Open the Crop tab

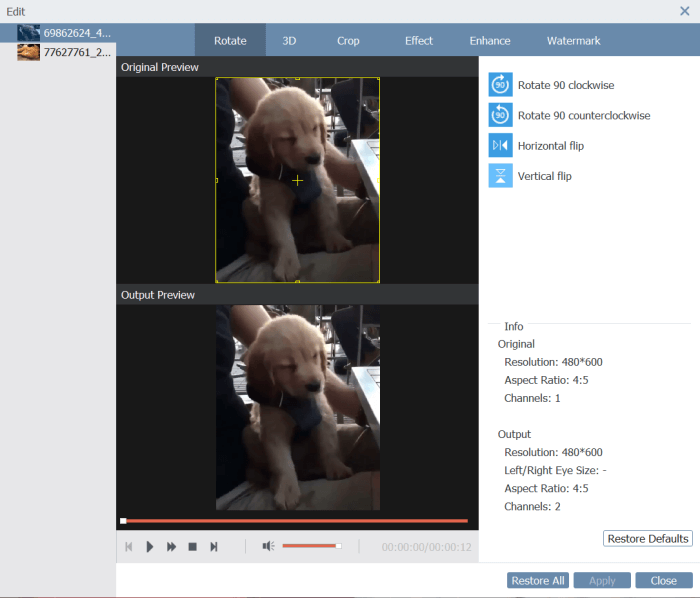tap(348, 41)
